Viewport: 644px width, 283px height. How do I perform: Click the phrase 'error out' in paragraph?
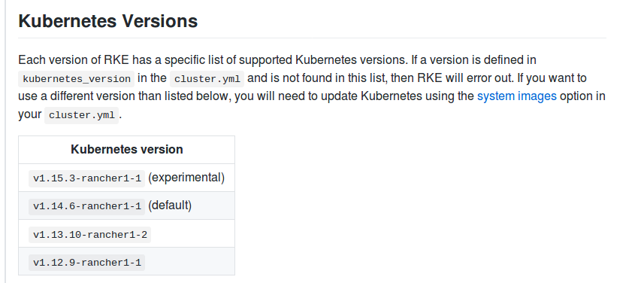[489, 78]
